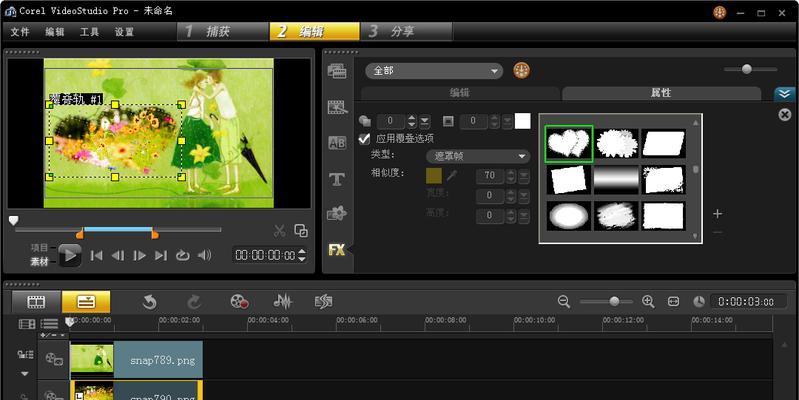Select the horizontal gradient mask
This screenshot has height=400, width=799.
click(616, 180)
